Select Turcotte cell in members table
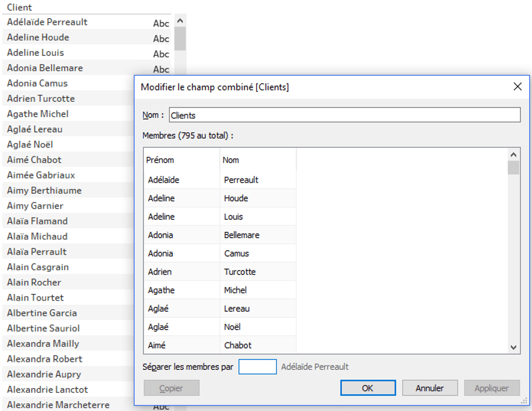Image resolution: width=532 pixels, height=411 pixels. pyautogui.click(x=240, y=272)
